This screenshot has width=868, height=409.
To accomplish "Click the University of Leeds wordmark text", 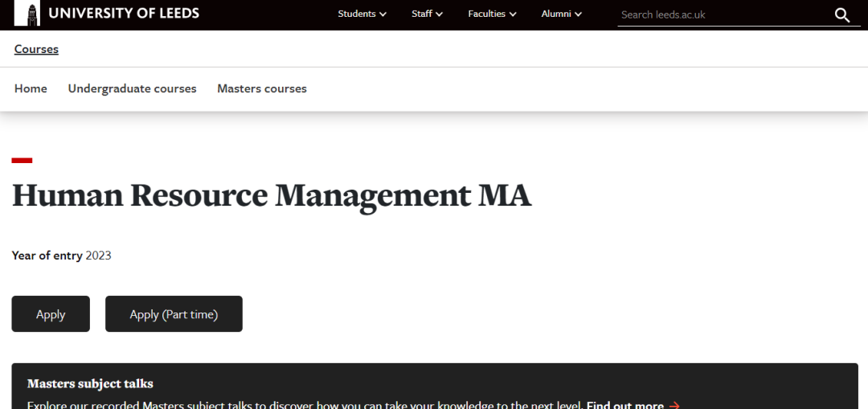I will (x=124, y=14).
